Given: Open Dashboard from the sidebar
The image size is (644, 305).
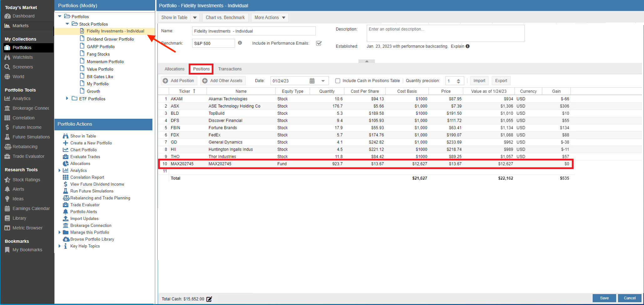Looking at the screenshot, I should [19, 16].
